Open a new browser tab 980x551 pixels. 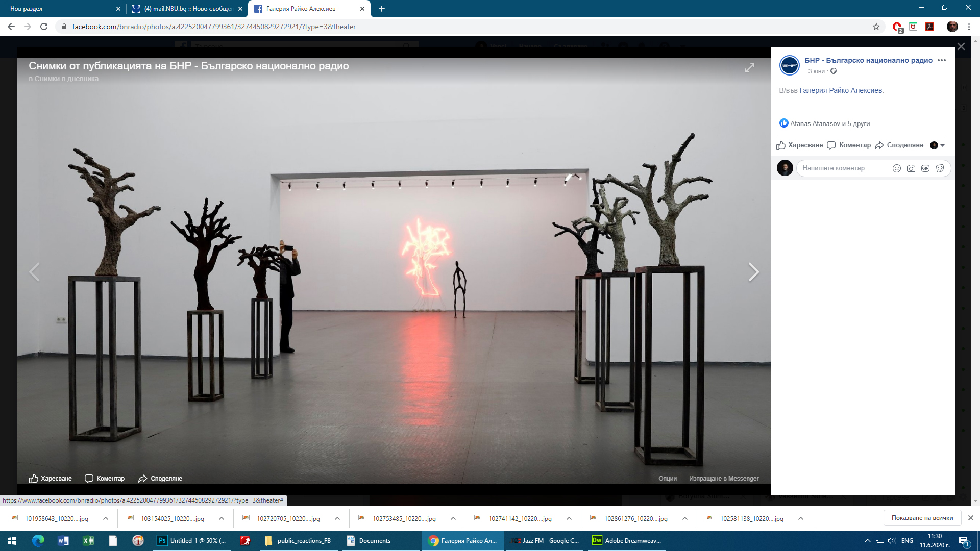pyautogui.click(x=382, y=9)
